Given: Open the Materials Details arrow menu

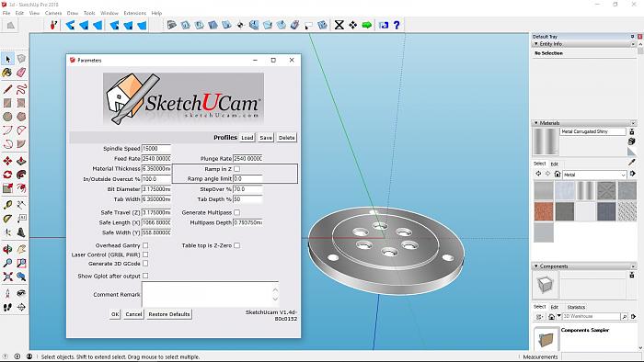Looking at the screenshot, I should coord(633,174).
